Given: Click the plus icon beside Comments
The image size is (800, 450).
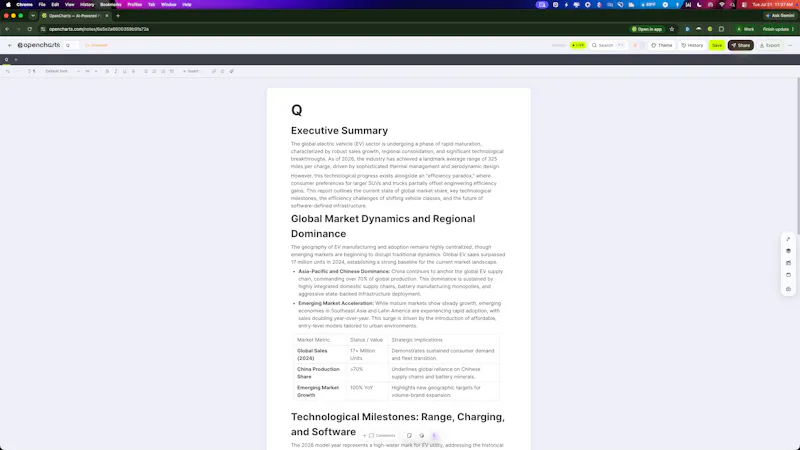Looking at the screenshot, I should click(x=364, y=436).
